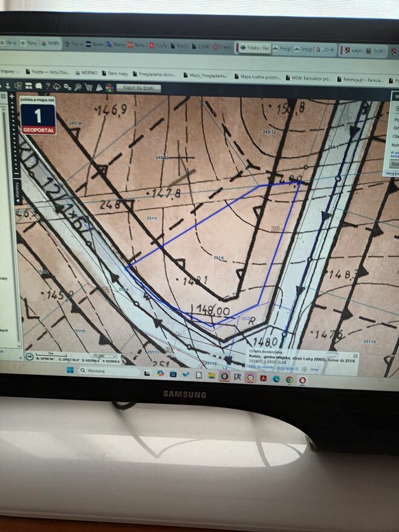The width and height of the screenshot is (399, 532).
Task: Open the Przeglądarka skoro... bookmark
Action: coord(155,74)
